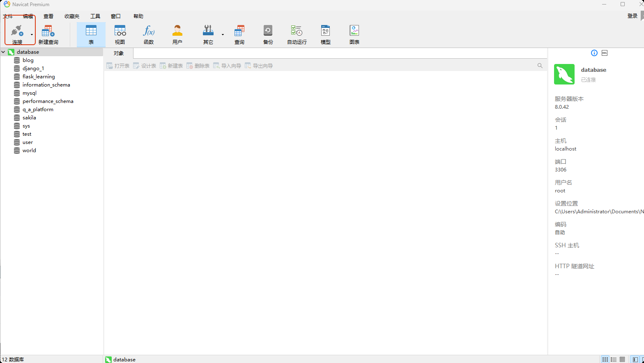644x363 pixels.
Task: Select the performance_schema database
Action: (x=48, y=101)
